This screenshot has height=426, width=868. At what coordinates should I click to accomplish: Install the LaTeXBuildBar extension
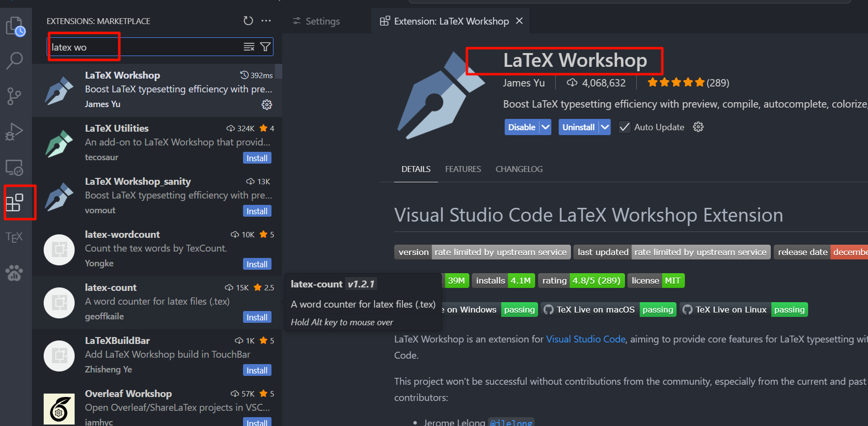(x=257, y=370)
